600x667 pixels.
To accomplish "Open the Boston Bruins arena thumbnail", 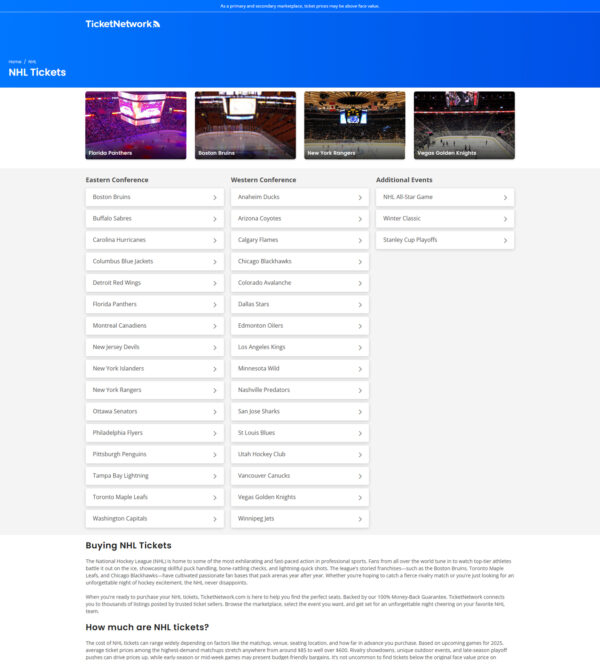I will [x=245, y=125].
